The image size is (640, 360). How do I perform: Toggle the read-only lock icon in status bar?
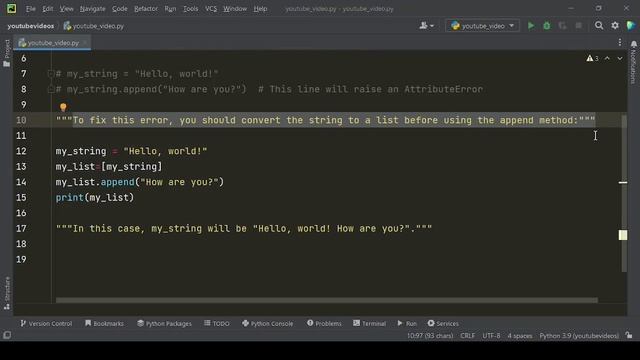pos(629,336)
